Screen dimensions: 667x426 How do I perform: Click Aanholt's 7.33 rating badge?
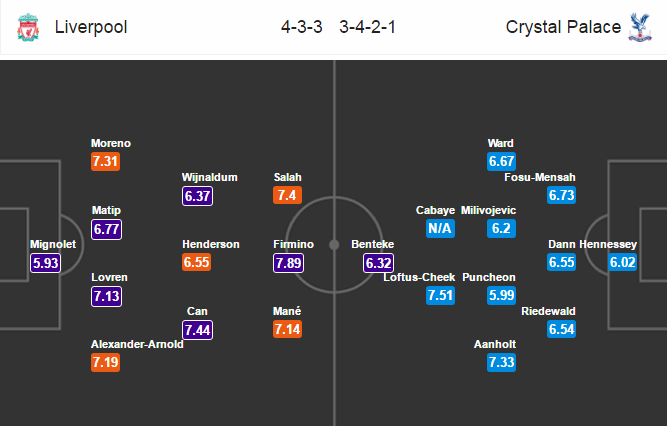click(502, 362)
